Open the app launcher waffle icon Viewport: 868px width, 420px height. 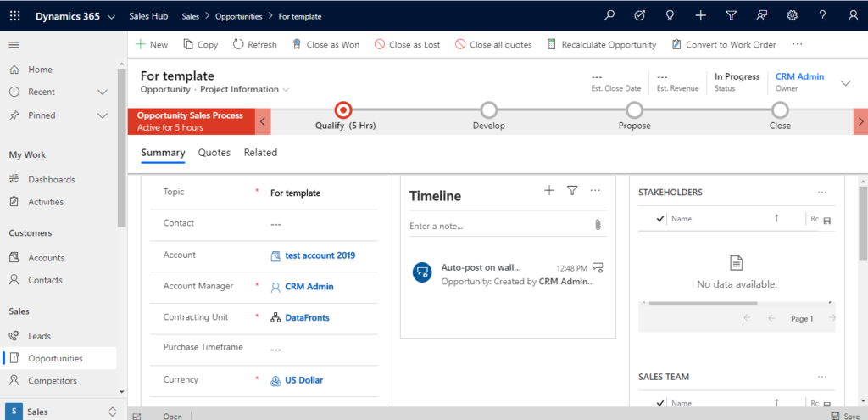(15, 16)
